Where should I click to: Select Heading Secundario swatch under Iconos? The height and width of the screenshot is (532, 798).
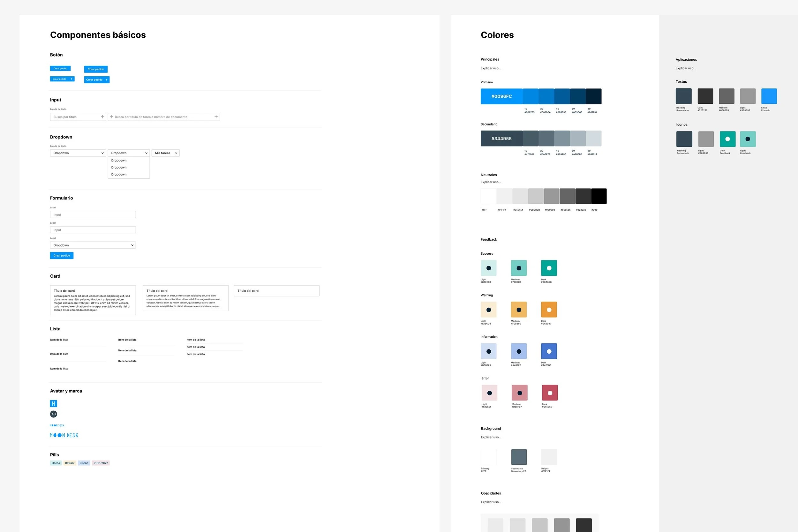[x=684, y=139]
